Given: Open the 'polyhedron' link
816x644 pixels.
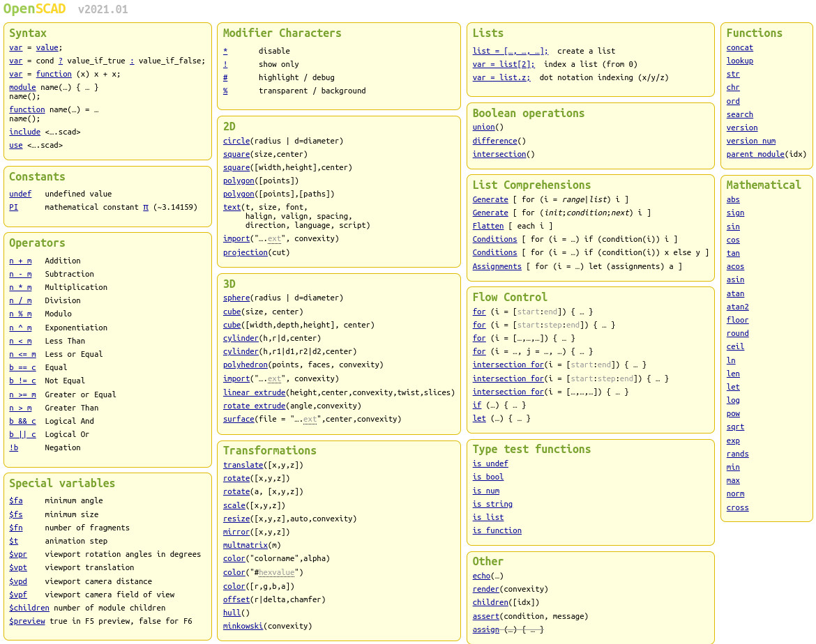Looking at the screenshot, I should coord(245,365).
